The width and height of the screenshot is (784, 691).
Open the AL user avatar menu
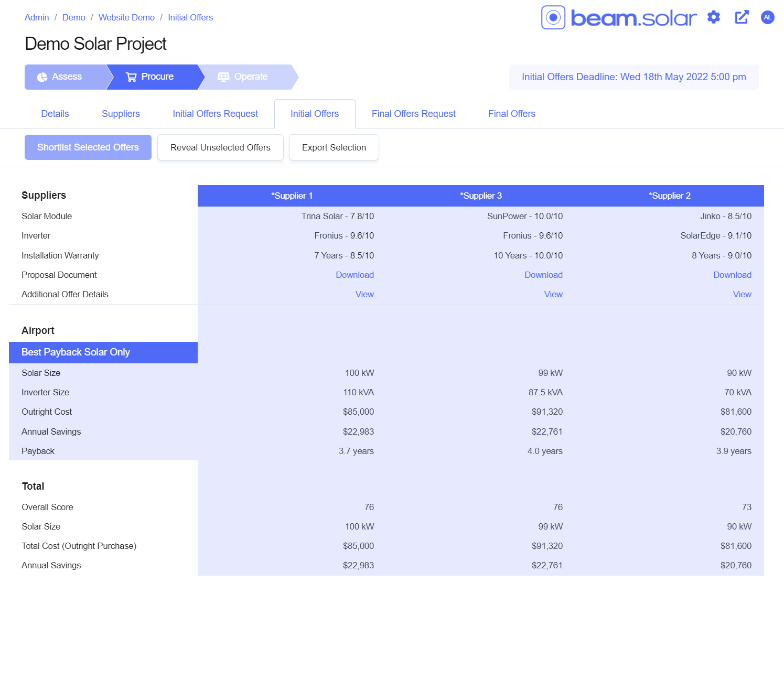[x=768, y=17]
